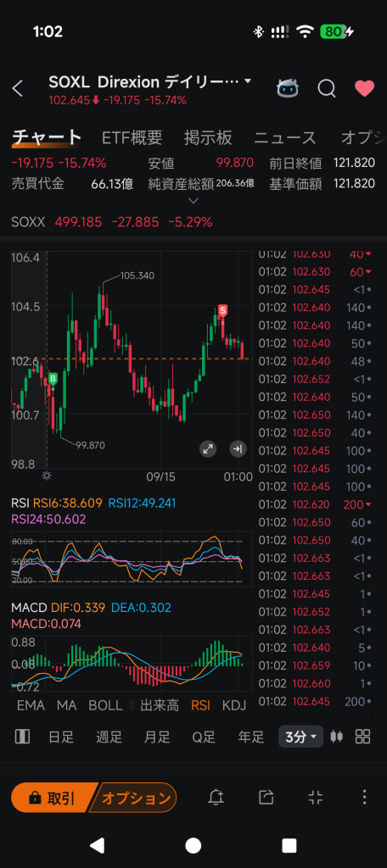The width and height of the screenshot is (387, 868).
Task: Tap the 取引 trade button
Action: click(x=52, y=798)
